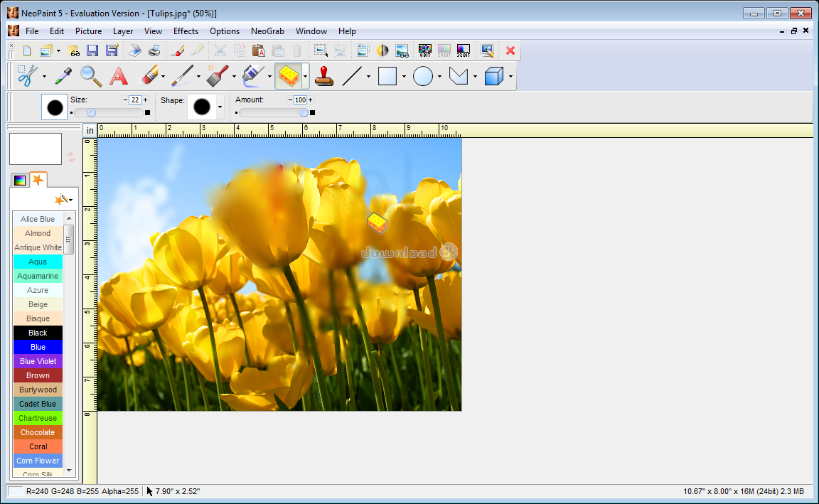Convert to 32 BIT color depth icon
This screenshot has height=504, width=819.
click(464, 50)
